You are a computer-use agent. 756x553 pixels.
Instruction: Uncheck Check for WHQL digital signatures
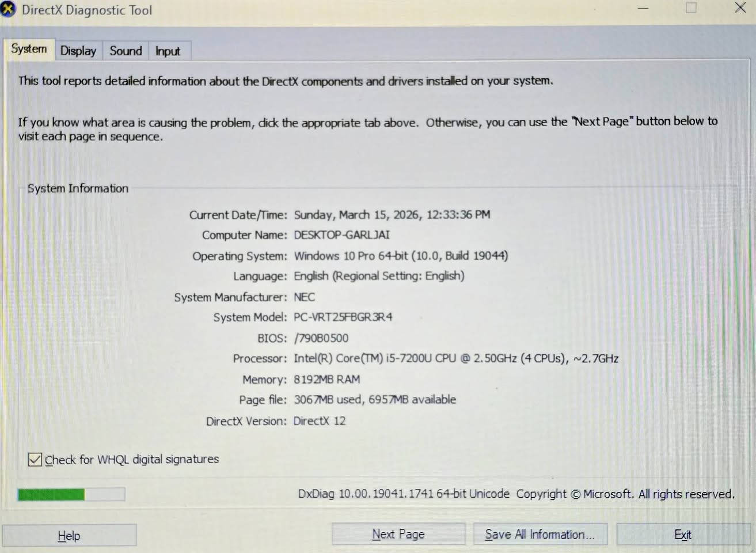click(x=35, y=460)
